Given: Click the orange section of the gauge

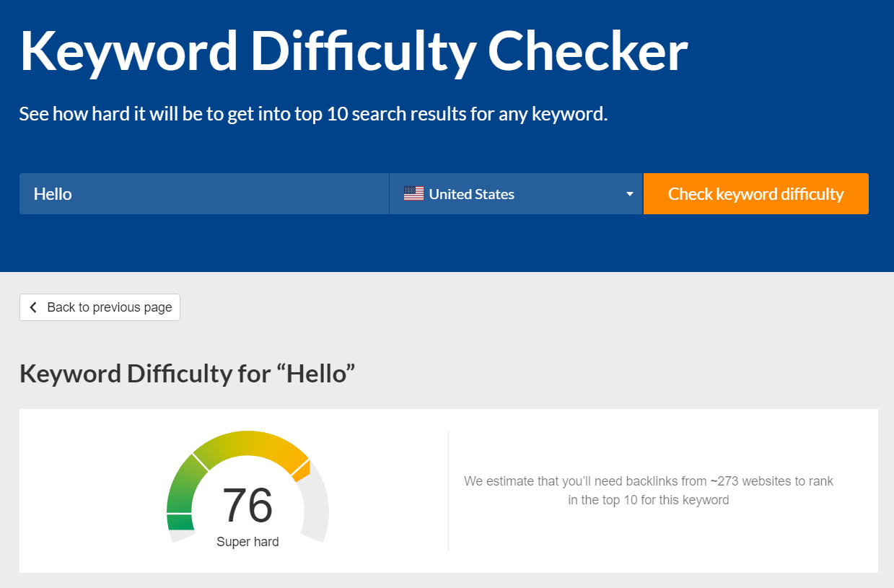Looking at the screenshot, I should point(292,455).
